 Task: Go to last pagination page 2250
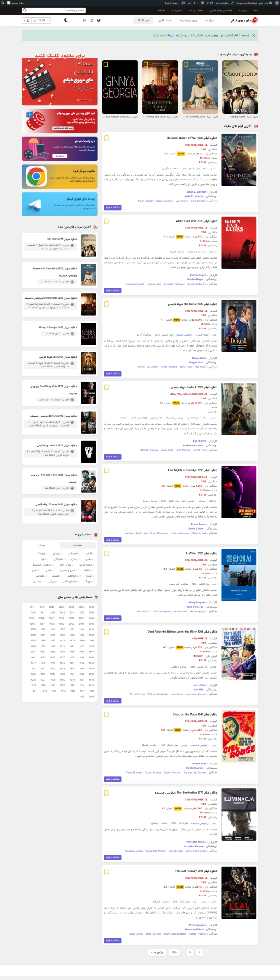(x=174, y=952)
